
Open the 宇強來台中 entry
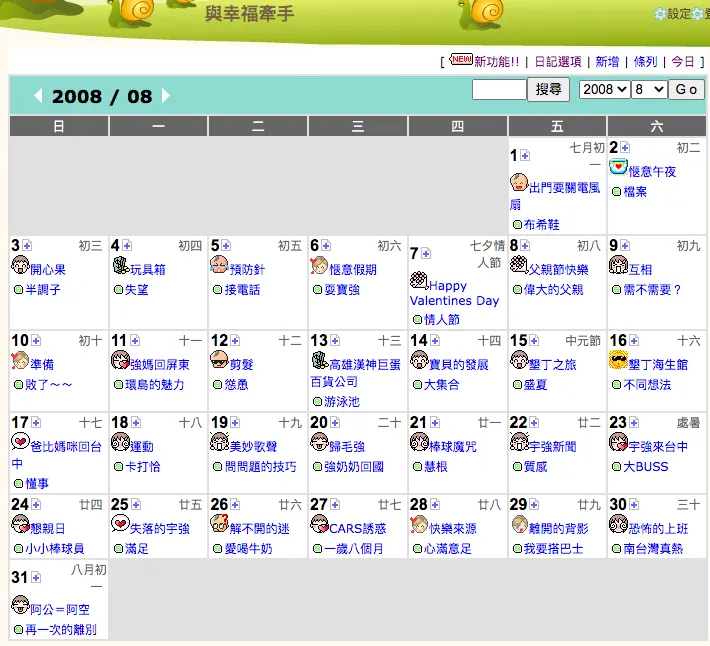[x=658, y=447]
